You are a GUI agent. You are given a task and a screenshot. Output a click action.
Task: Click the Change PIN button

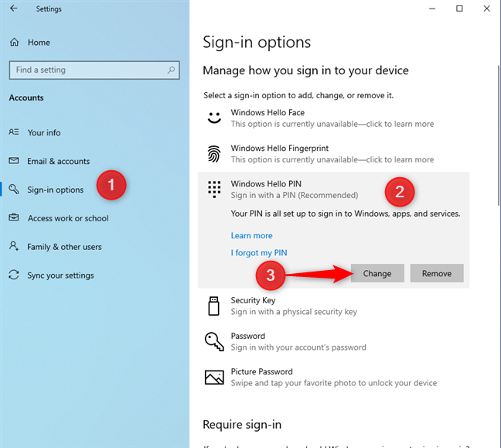pos(377,273)
